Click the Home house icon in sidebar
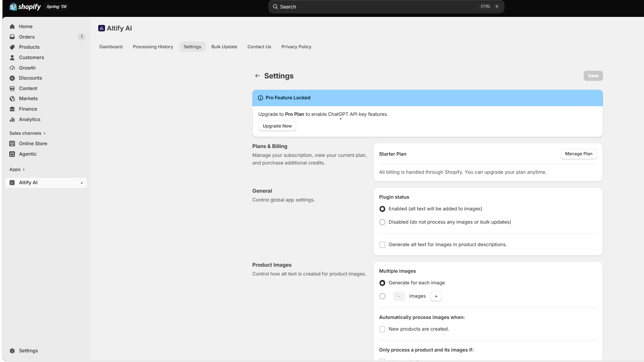 pyautogui.click(x=12, y=27)
